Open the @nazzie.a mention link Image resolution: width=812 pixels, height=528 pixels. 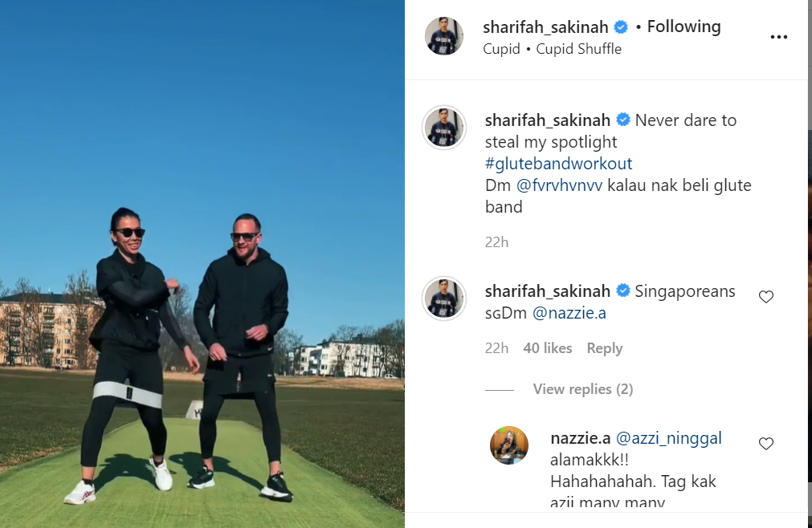coord(569,313)
